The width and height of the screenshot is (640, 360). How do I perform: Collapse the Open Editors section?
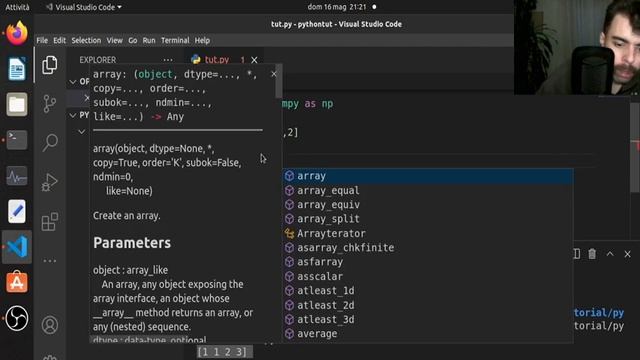73,82
